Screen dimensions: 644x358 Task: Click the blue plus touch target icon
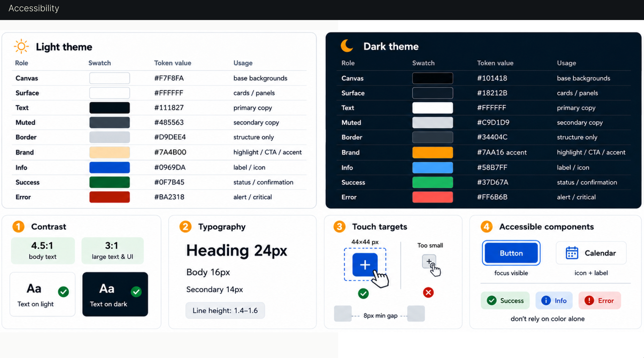point(365,265)
